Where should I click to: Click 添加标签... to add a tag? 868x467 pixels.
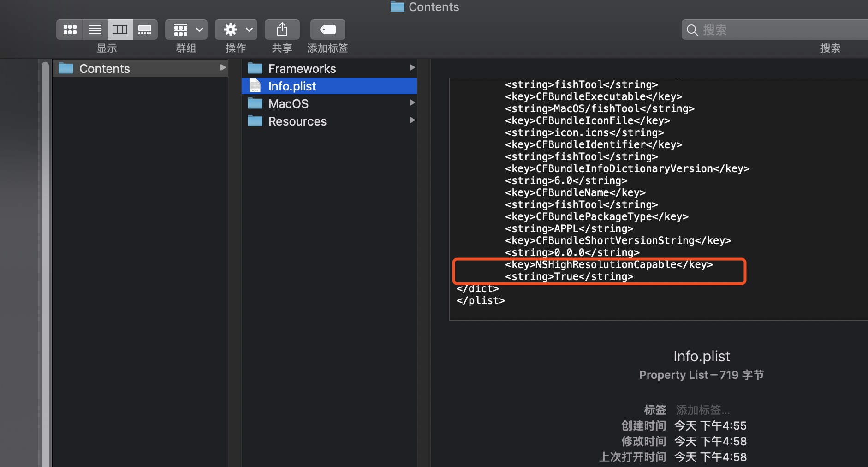(702, 409)
